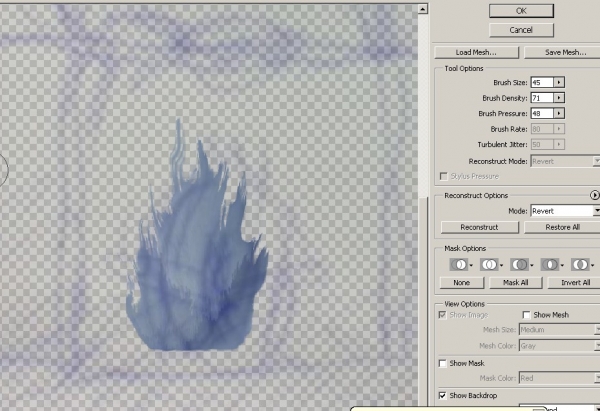Viewport: 600px width, 411px height.
Task: Click the Cancel button
Action: point(521,30)
